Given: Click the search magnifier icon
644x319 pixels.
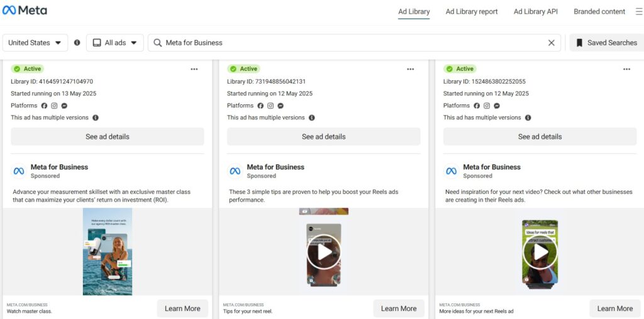Looking at the screenshot, I should (157, 43).
